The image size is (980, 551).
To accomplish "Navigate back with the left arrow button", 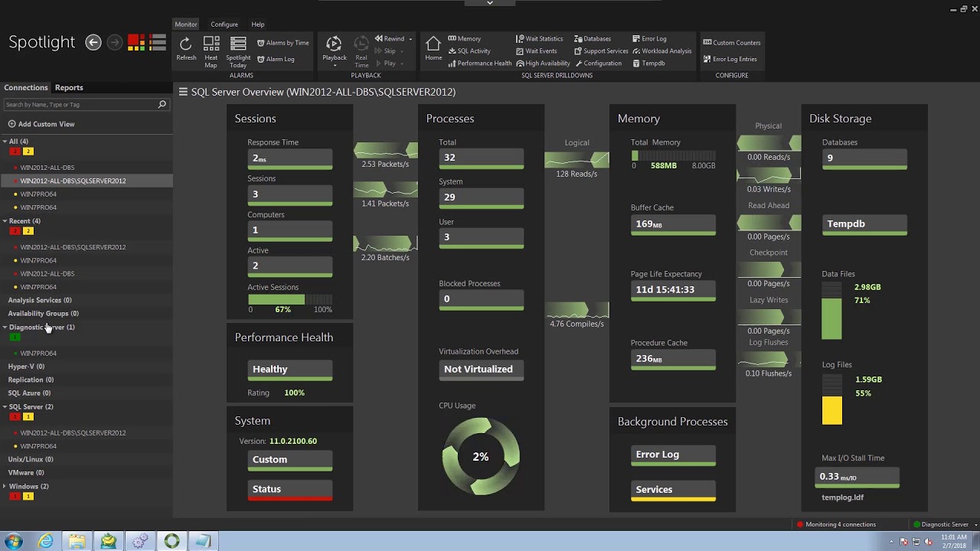I will point(93,43).
